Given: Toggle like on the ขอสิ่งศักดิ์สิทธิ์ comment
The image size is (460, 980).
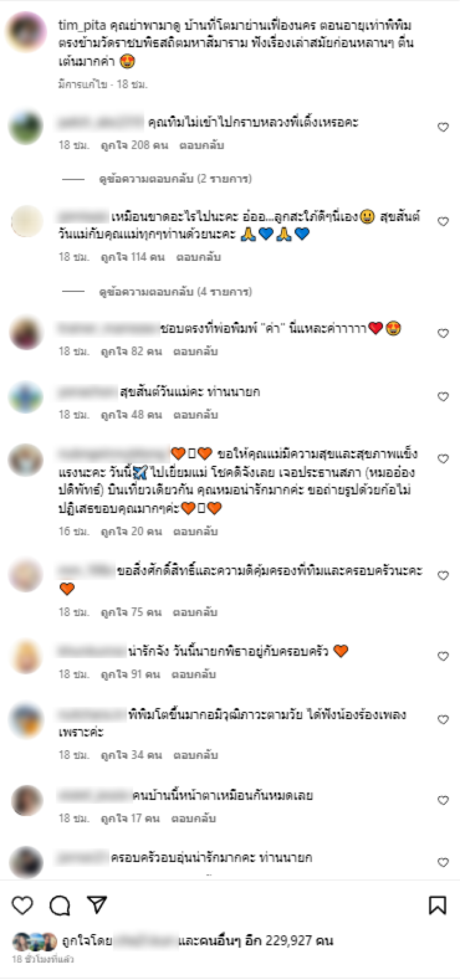Looking at the screenshot, I should [x=443, y=576].
